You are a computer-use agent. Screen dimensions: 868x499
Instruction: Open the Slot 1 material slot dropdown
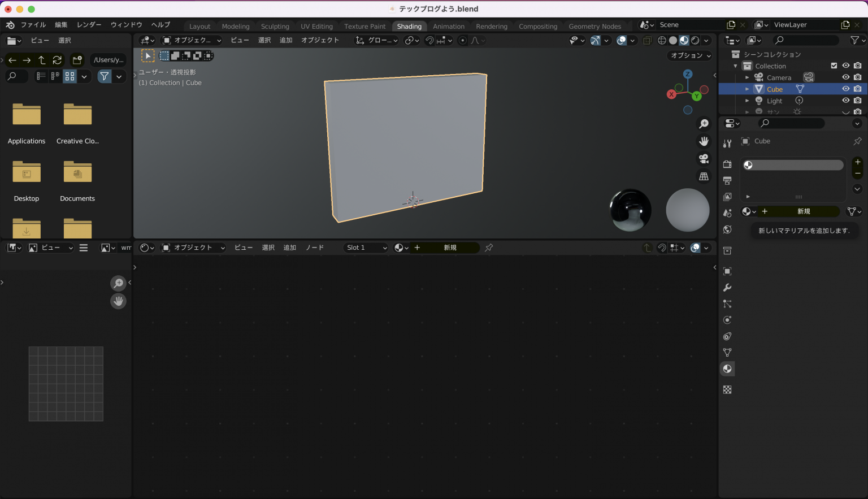point(366,248)
